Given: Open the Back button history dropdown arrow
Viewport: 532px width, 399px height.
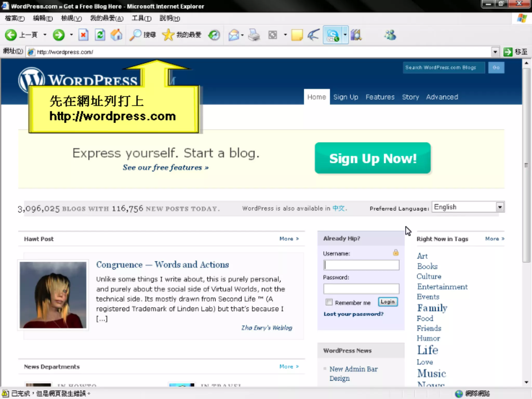Looking at the screenshot, I should 45,35.
